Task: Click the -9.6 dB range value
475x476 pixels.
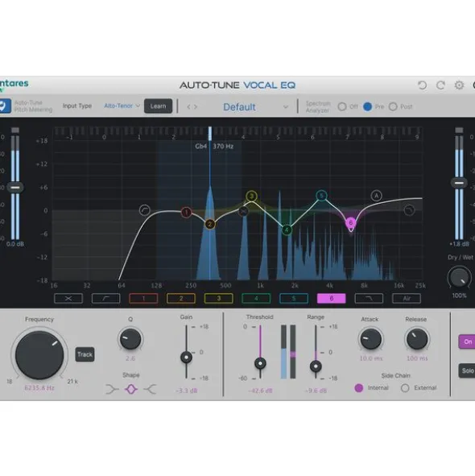Action: click(316, 391)
